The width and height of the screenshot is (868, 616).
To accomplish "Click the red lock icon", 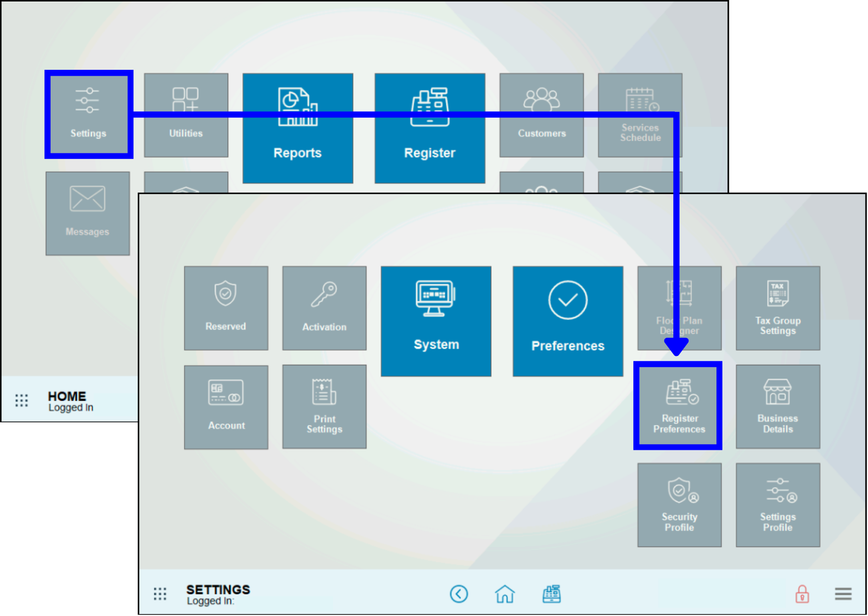I will click(802, 594).
